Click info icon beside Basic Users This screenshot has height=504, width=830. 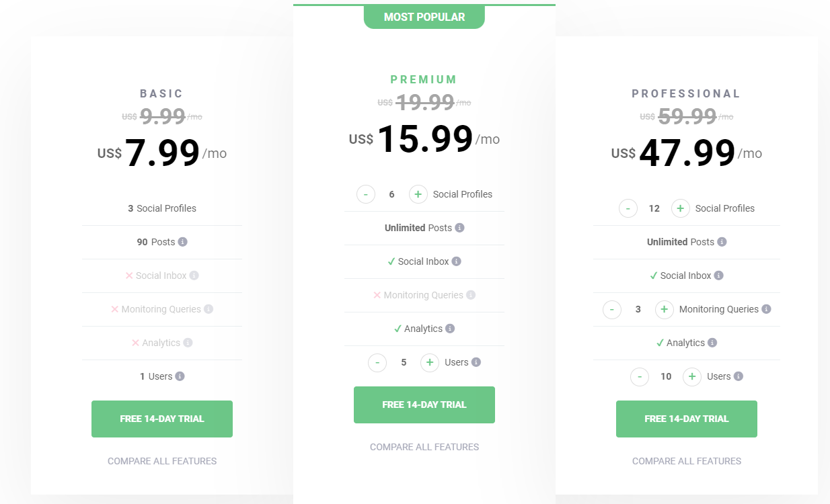tap(180, 376)
